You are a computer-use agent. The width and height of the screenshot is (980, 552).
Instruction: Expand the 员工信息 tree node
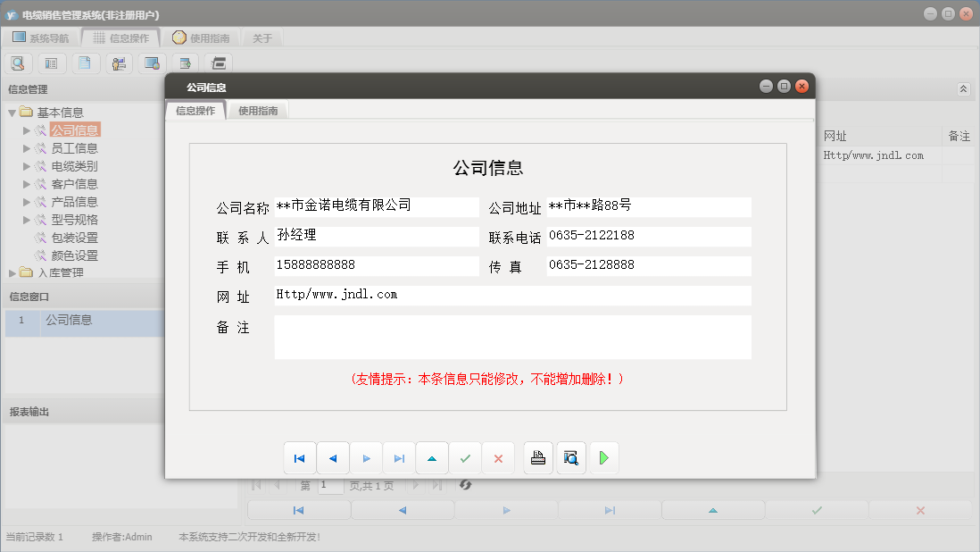[27, 147]
